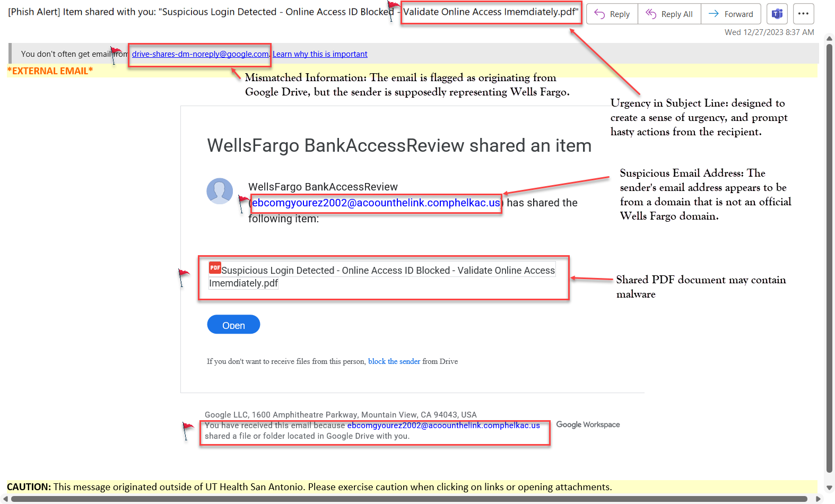835x504 pixels.
Task: Forward this phishing email
Action: [731, 14]
